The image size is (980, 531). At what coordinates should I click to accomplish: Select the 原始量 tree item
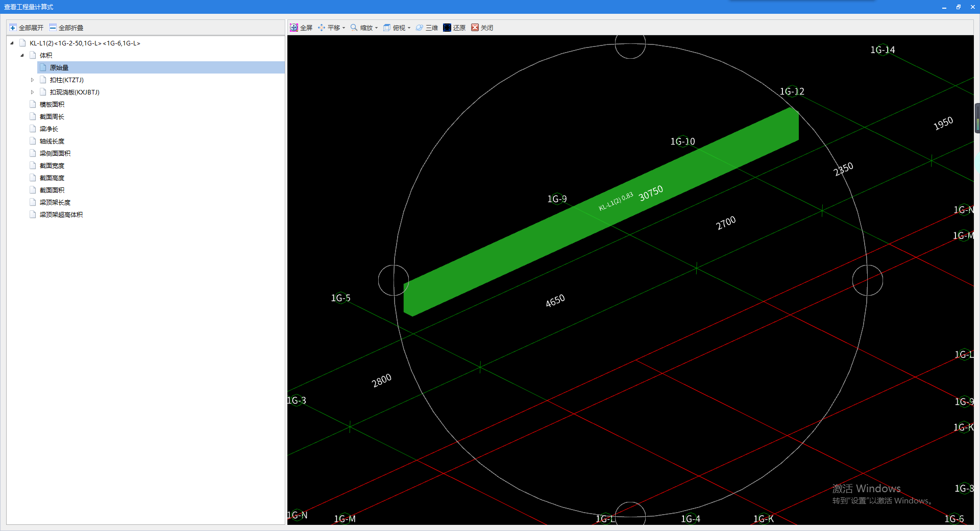[59, 67]
